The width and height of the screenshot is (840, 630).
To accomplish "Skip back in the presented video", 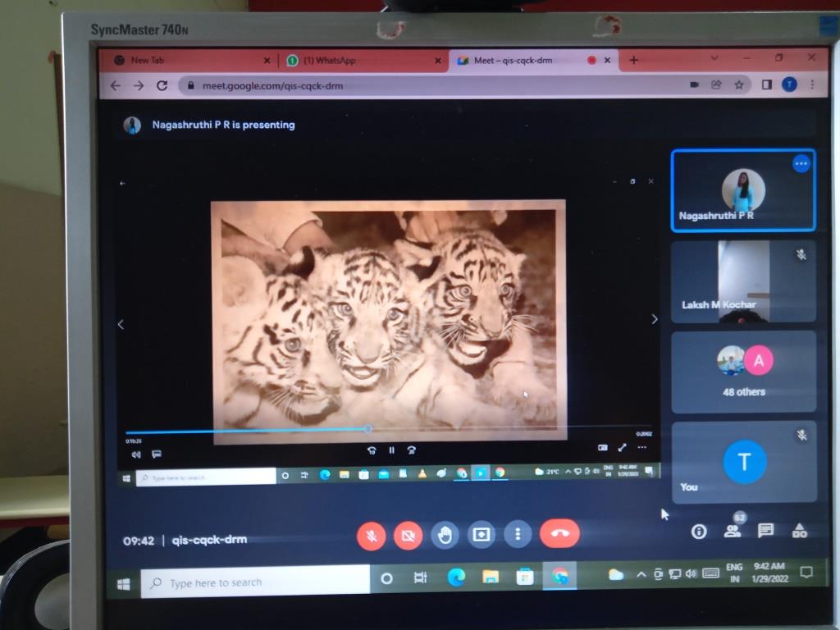I will [x=372, y=450].
